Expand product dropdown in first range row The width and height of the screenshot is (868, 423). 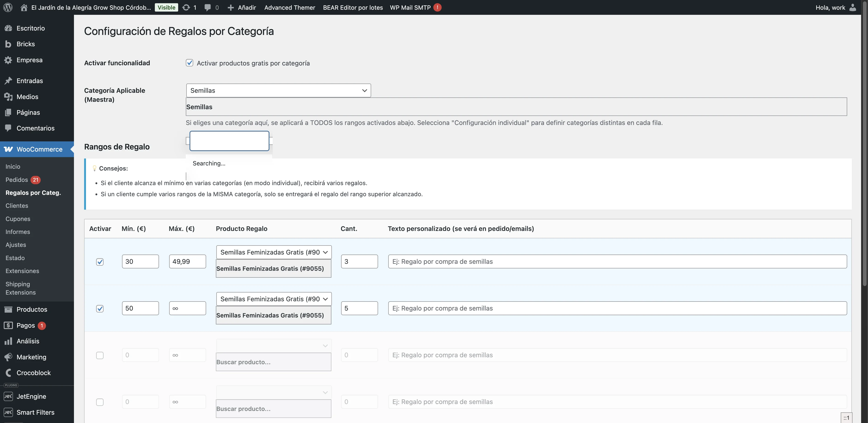[274, 252]
